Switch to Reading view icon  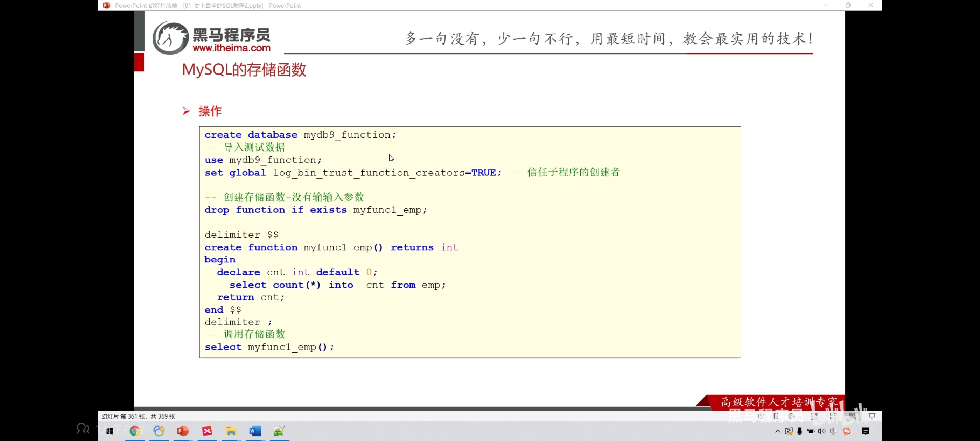click(852, 416)
